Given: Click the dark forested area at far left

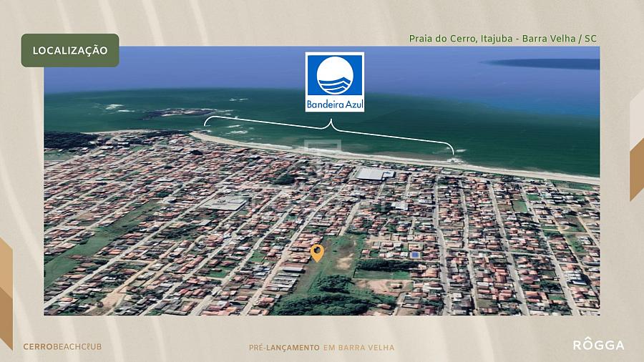Looking at the screenshot, I should 68,140.
